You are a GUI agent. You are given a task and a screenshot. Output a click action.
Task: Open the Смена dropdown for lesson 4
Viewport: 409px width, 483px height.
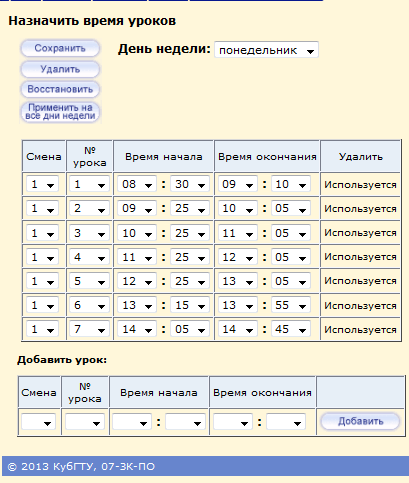[x=42, y=257]
